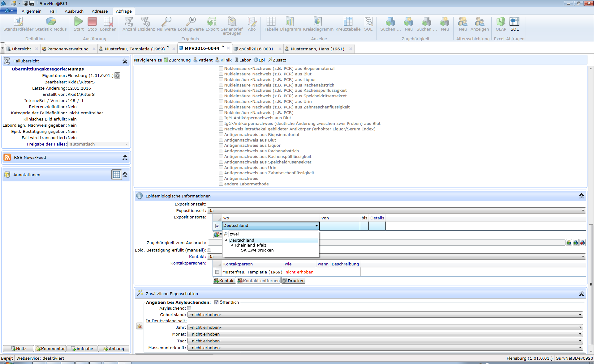The height and width of the screenshot is (364, 594).
Task: Click the Statistik-Modus icon
Action: 51,22
